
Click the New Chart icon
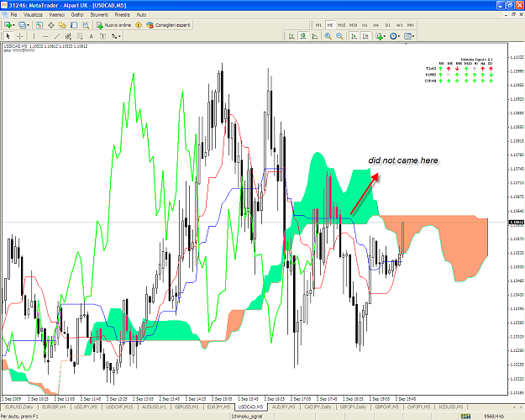pos(8,25)
